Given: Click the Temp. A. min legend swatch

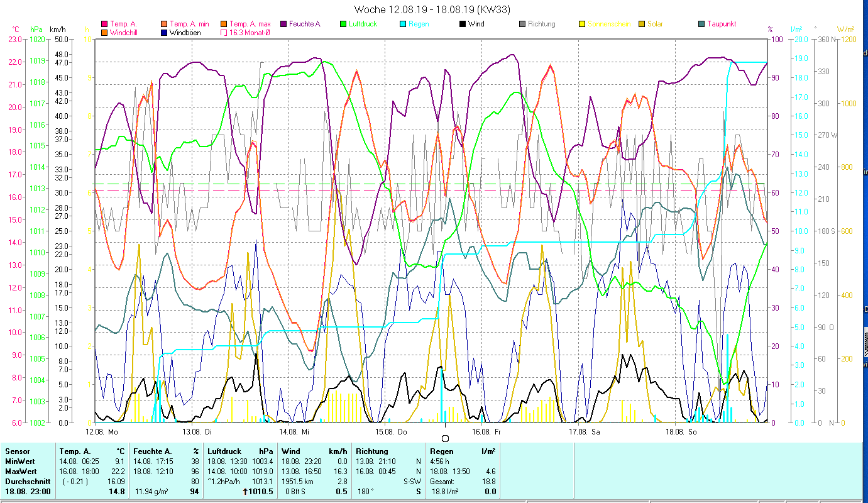Looking at the screenshot, I should [164, 25].
